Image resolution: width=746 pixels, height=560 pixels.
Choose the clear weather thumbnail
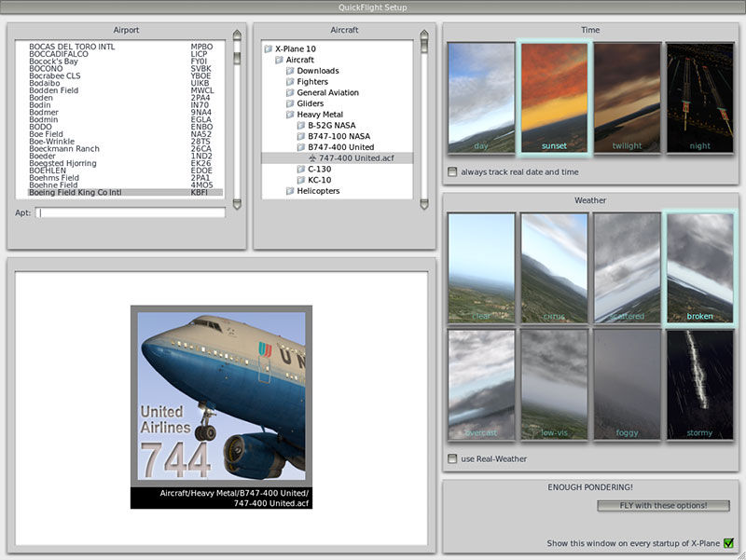(x=481, y=268)
